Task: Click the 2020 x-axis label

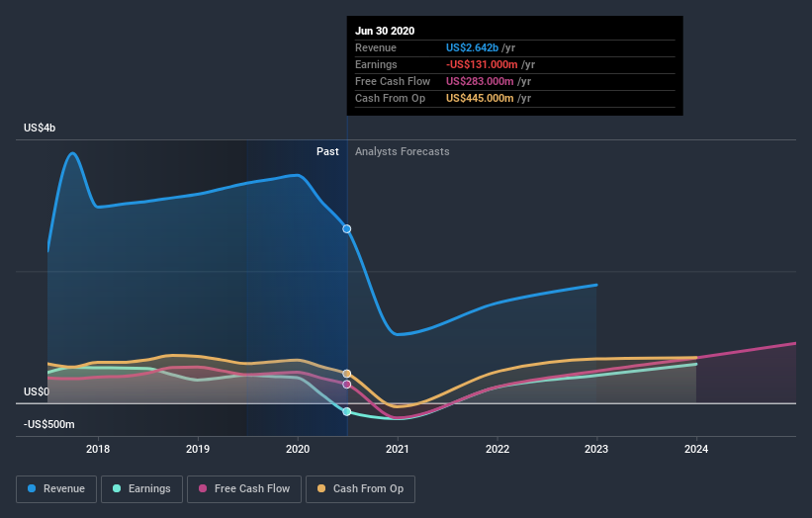Action: pyautogui.click(x=298, y=449)
